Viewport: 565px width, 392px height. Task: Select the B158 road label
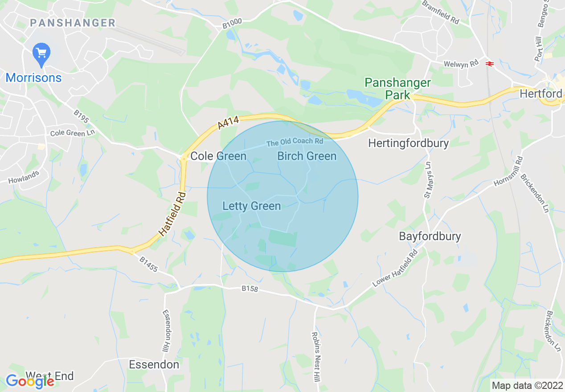(250, 289)
